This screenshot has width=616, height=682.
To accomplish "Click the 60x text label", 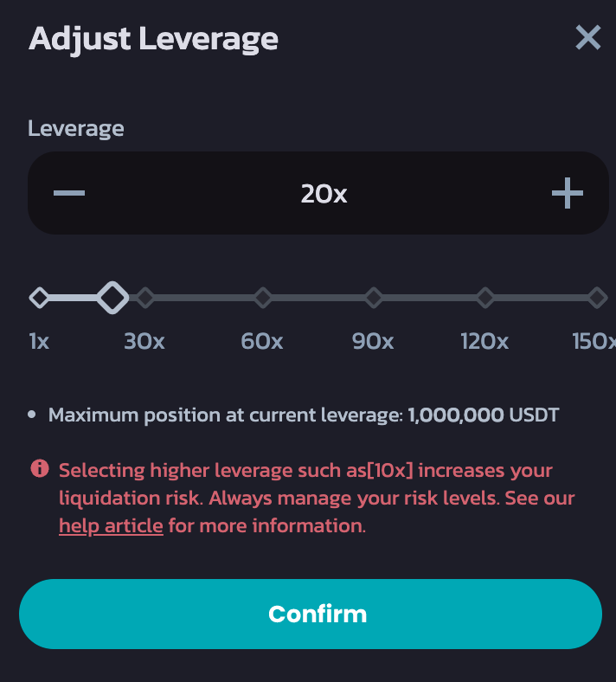I will (x=262, y=341).
